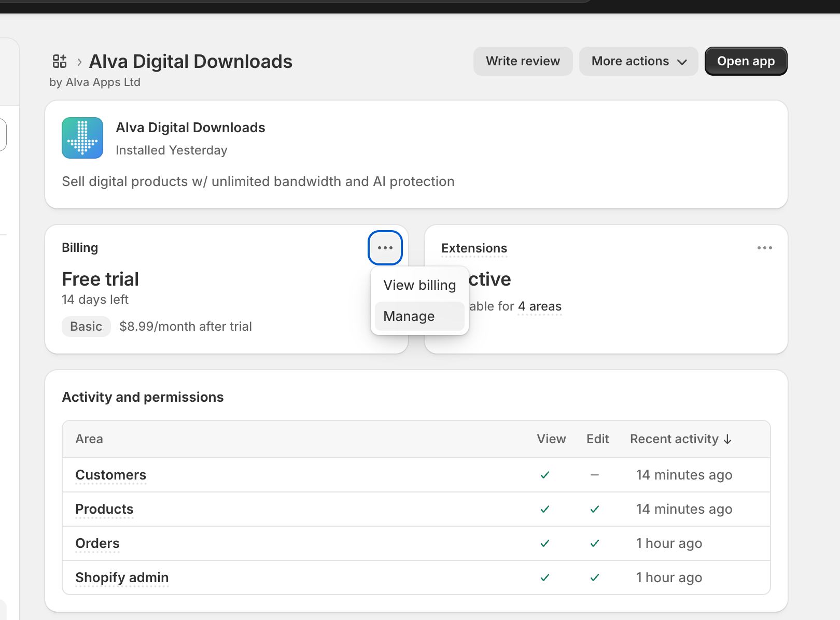
Task: Click the Orders edit checkmark
Action: point(595,543)
